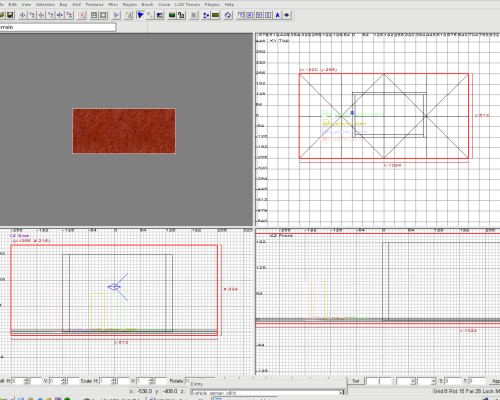Toggle the boxed X axis lock button
This screenshot has height=400, width=500.
[x=249, y=15]
